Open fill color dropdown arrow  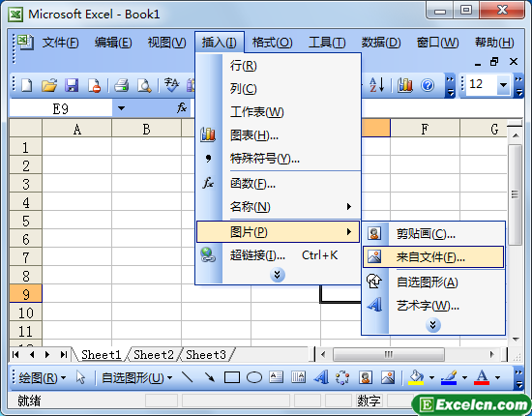(431, 377)
